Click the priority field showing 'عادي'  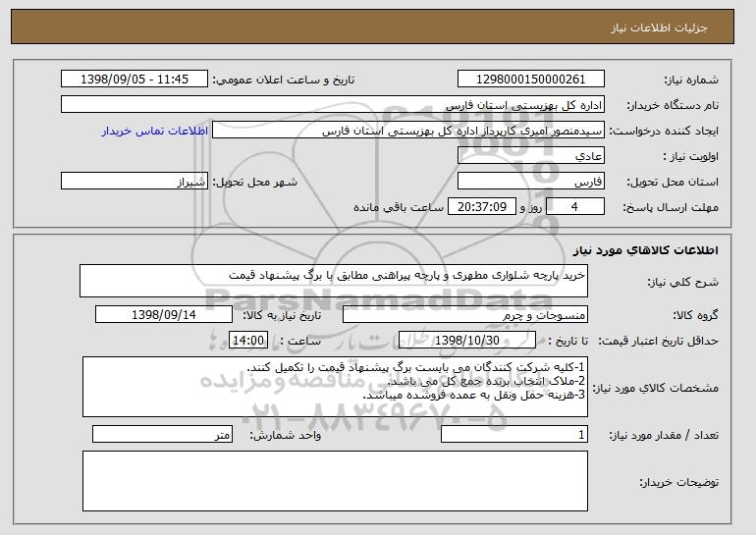pos(531,156)
